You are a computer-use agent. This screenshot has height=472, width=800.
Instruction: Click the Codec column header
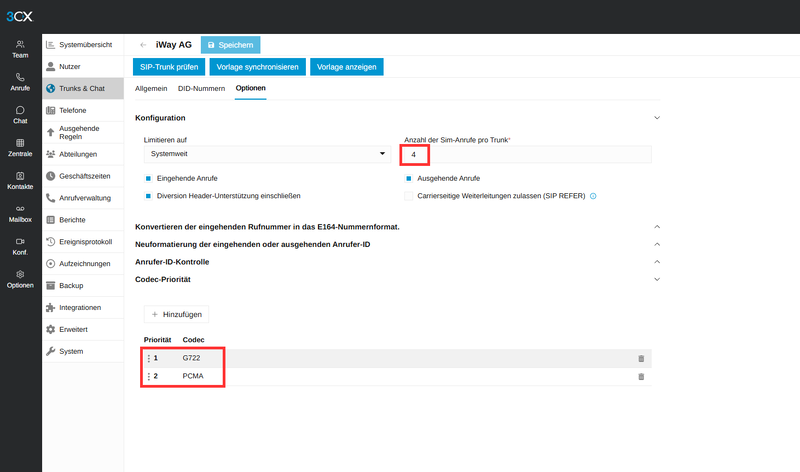[193, 340]
